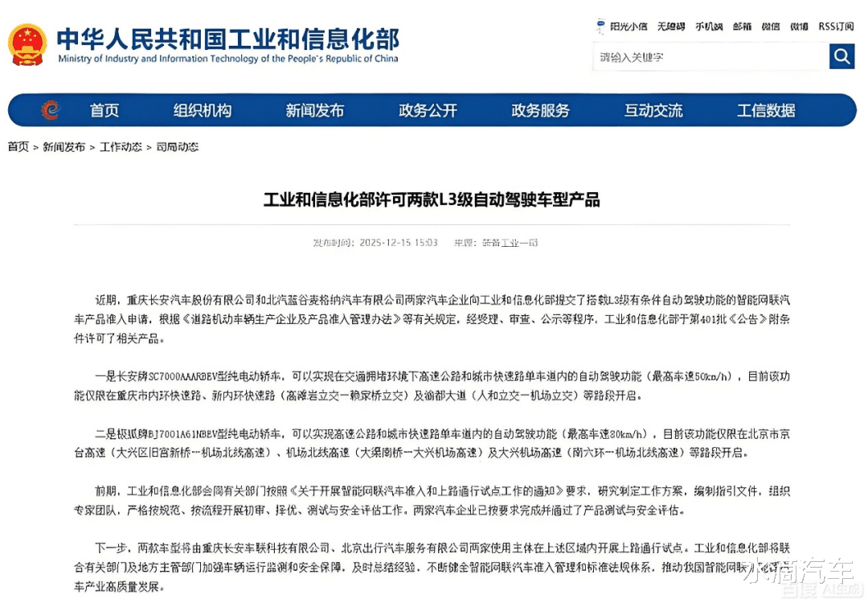Click the national emblem logo

pos(27,45)
